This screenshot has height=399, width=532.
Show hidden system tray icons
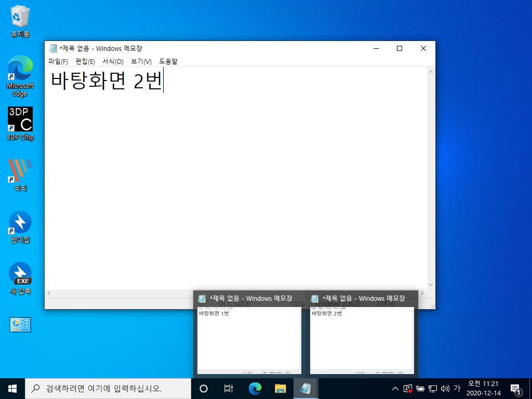pos(395,389)
